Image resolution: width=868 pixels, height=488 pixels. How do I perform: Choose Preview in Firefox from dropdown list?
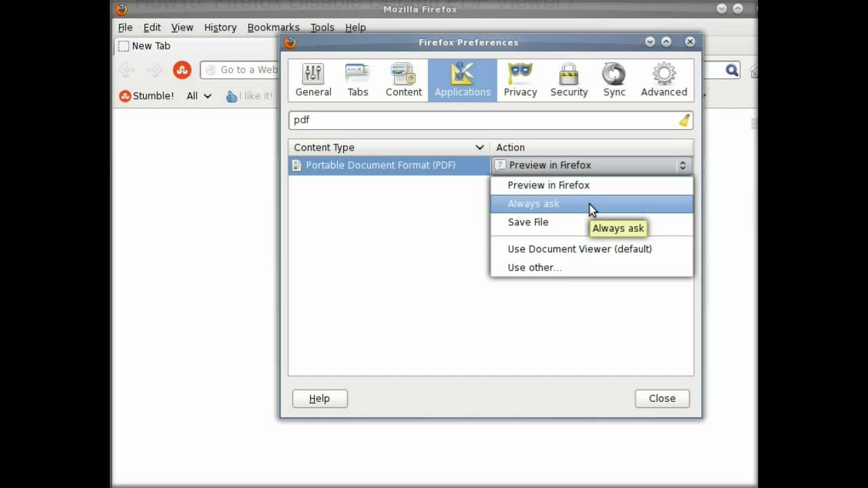coord(591,185)
